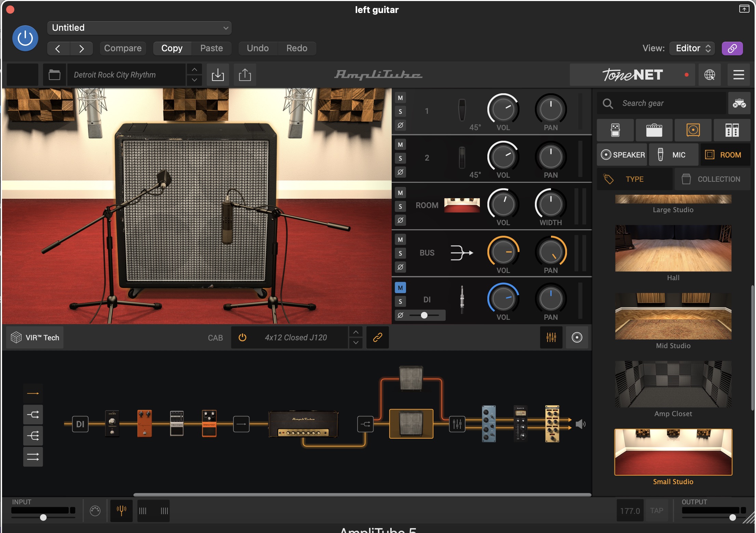Viewport: 756px width, 533px height.
Task: Select the cabinet gear category icon
Action: 693,130
